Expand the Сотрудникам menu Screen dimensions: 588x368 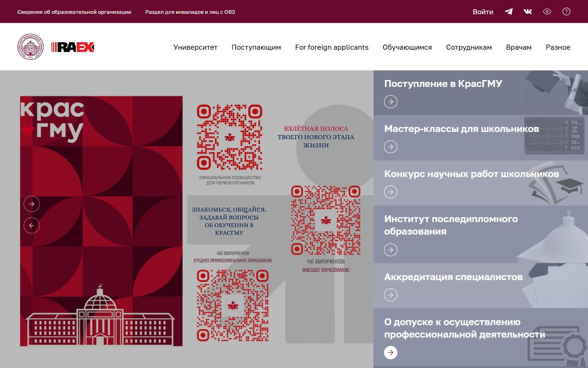point(469,47)
